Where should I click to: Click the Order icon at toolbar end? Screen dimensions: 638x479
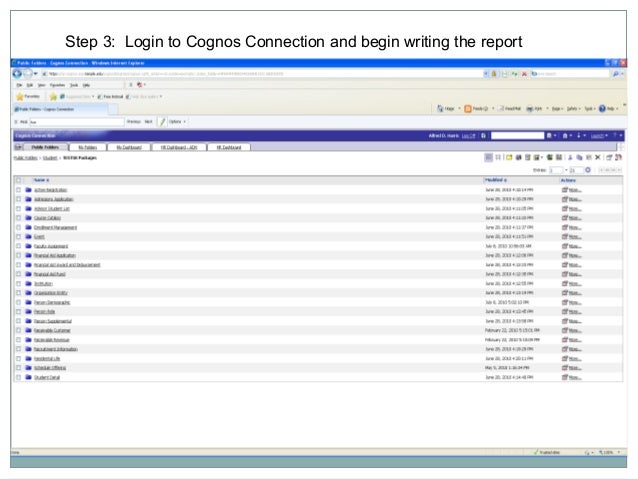coord(618,157)
